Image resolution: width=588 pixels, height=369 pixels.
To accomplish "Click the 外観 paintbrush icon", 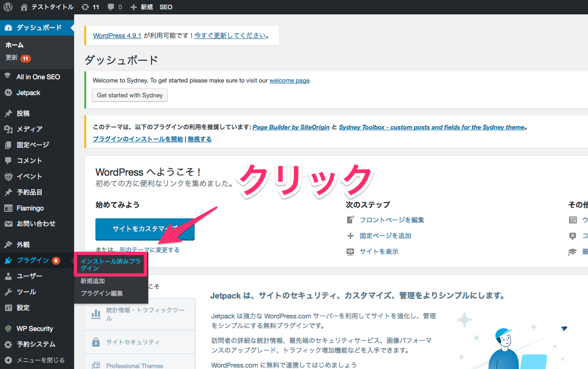I will tap(8, 245).
